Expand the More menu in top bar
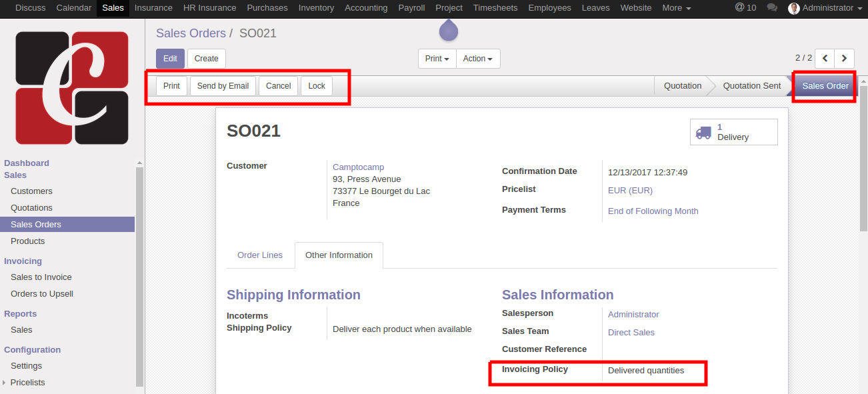This screenshot has width=868, height=394. coord(676,8)
